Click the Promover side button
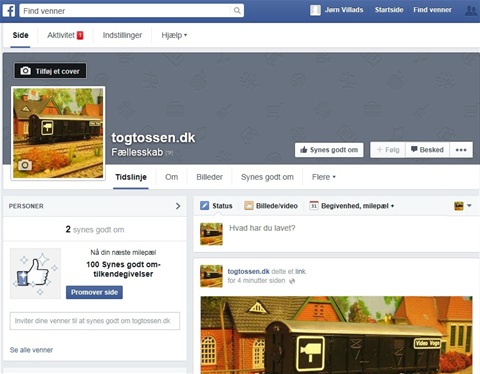Screen dimensions: 480x374 point(94,292)
